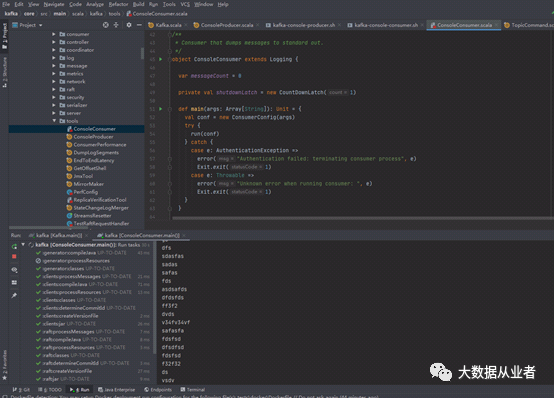Open the Refactor menu
The image size is (554, 398).
[x=118, y=4]
